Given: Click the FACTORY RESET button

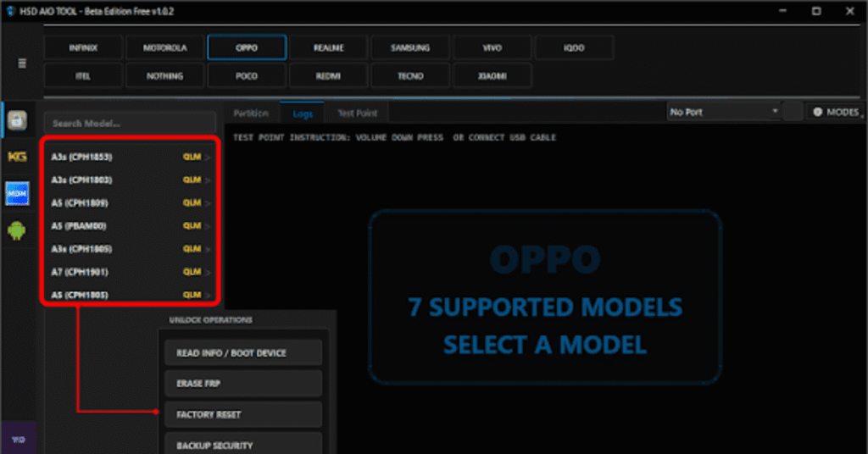Looking at the screenshot, I should tap(243, 414).
